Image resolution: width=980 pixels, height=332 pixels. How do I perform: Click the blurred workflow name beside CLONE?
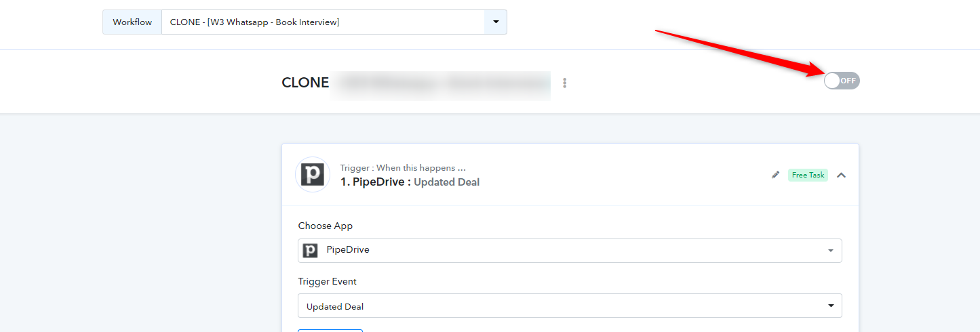tap(441, 83)
